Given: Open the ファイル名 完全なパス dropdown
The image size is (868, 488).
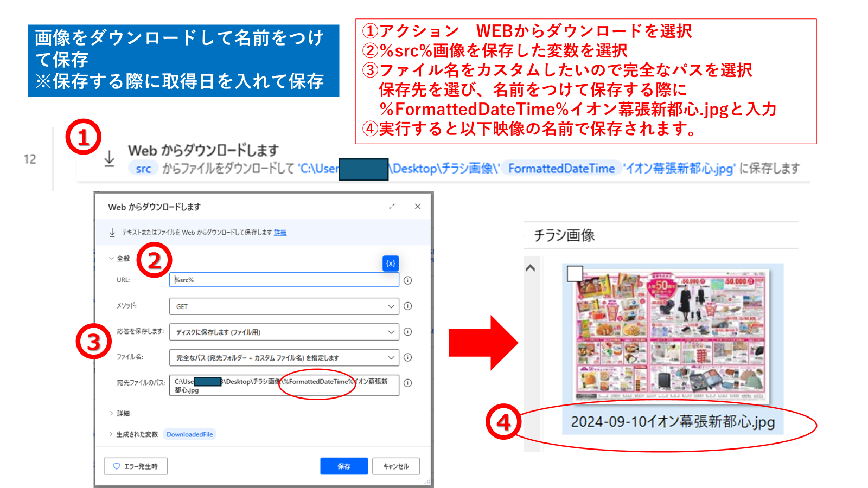Looking at the screenshot, I should pos(284,357).
